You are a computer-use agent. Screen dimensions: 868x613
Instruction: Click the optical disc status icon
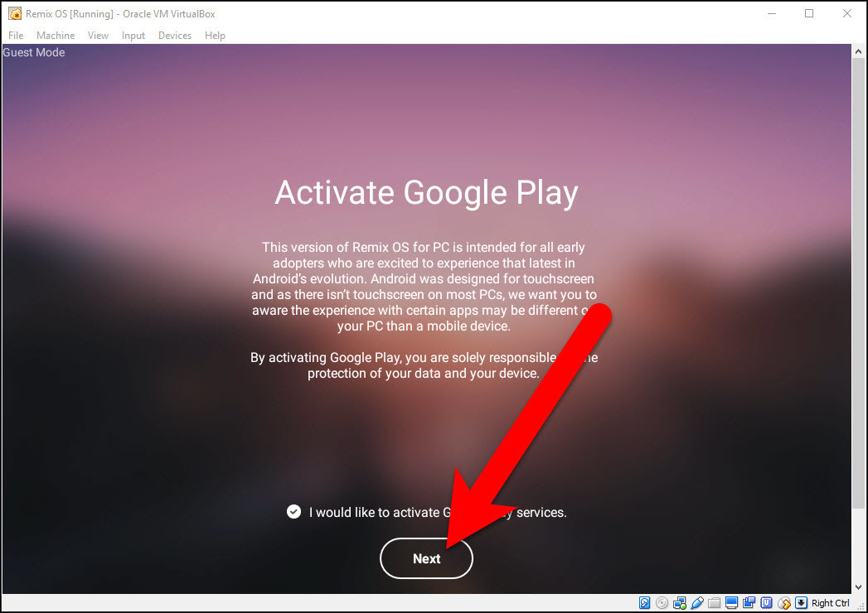tap(662, 603)
